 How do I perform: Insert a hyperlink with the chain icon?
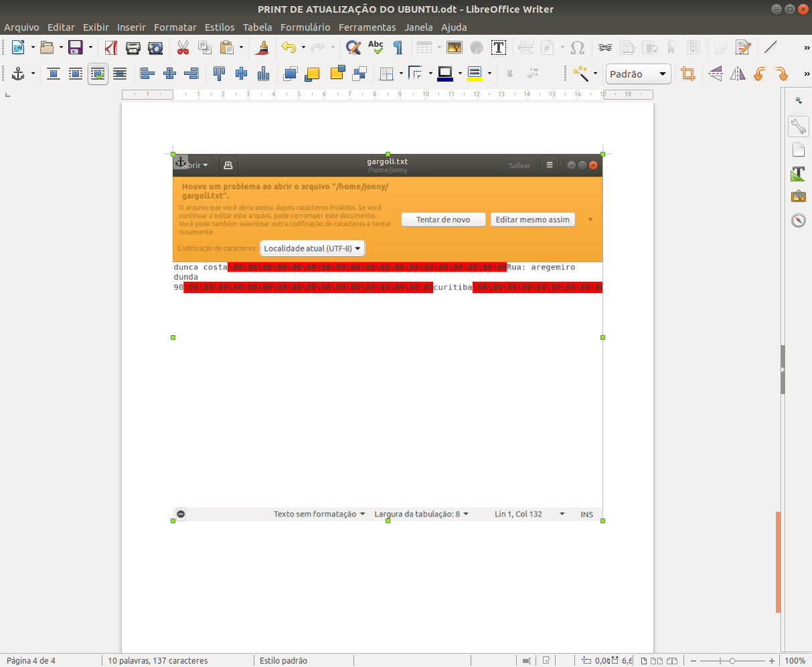click(605, 47)
